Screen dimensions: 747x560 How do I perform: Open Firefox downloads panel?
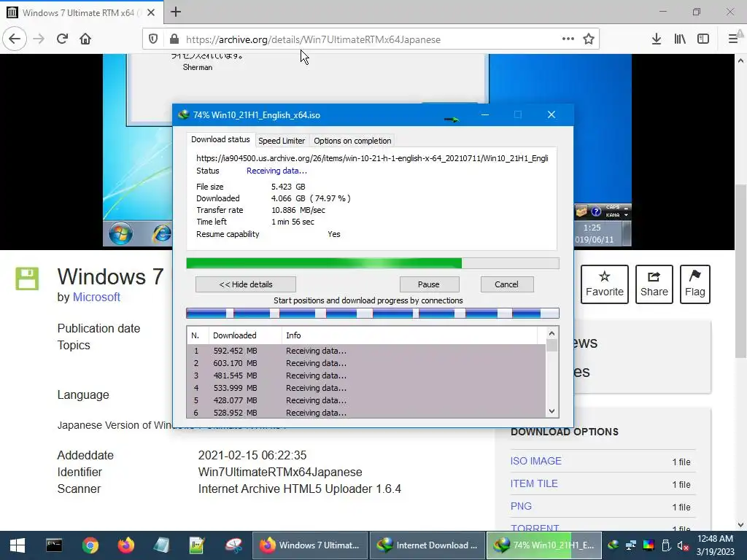pos(657,39)
